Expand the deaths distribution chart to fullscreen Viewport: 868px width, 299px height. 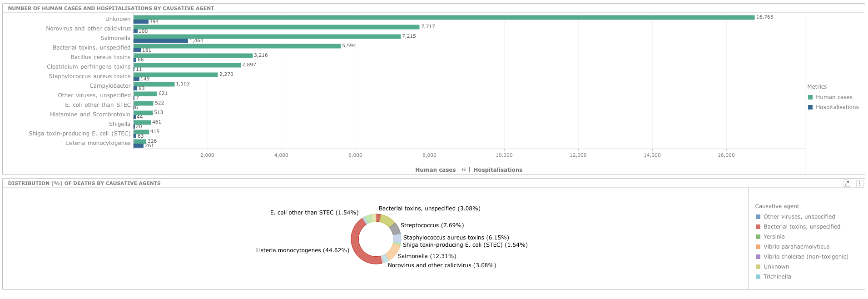coord(847,184)
